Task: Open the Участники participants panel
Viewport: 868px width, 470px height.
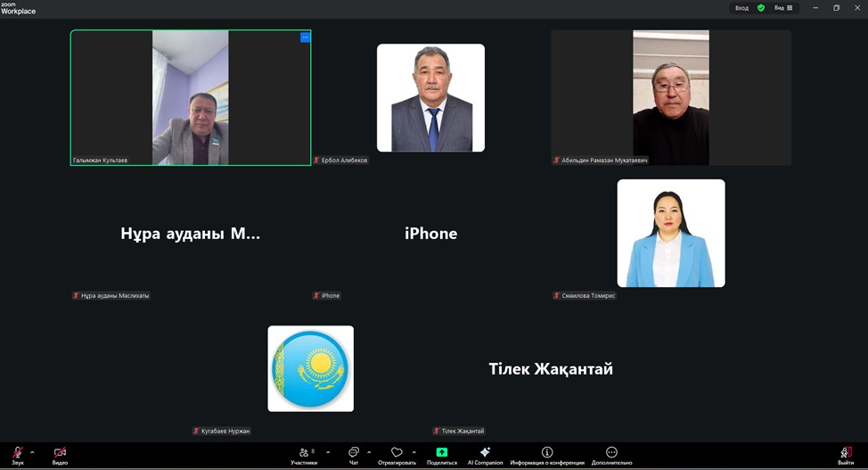Action: [304, 454]
